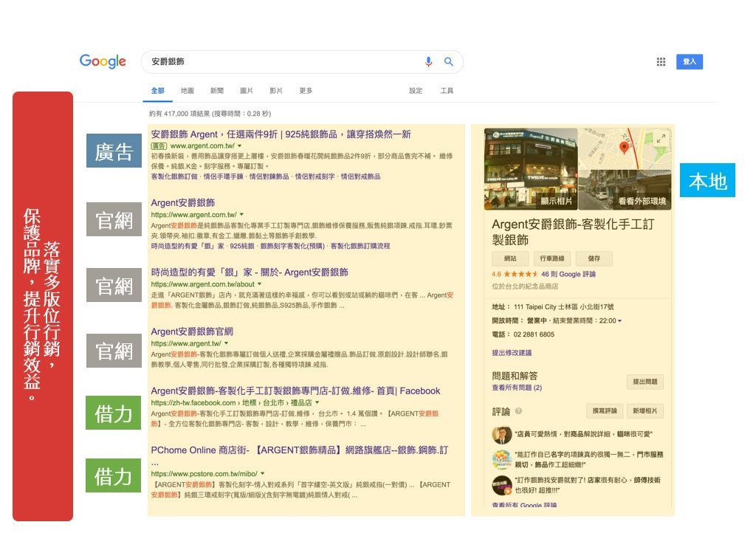Screen dimensions: 756x536
Task: Switch to the 地圖 tab
Action: point(187,91)
